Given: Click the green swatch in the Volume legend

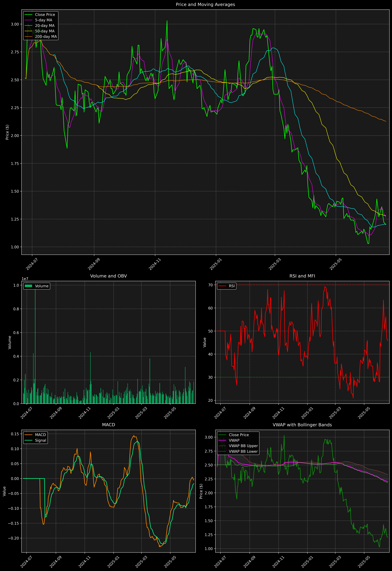Looking at the screenshot, I should [x=29, y=286].
